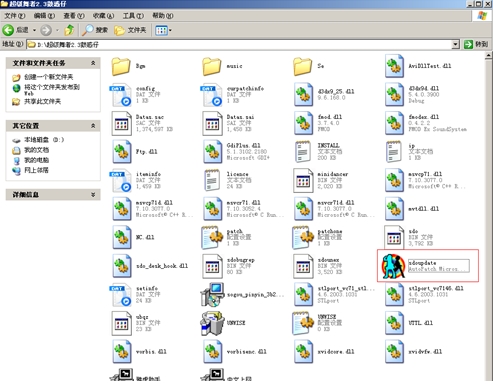Open My Network Places link
The width and height of the screenshot is (493, 385).
pyautogui.click(x=36, y=170)
